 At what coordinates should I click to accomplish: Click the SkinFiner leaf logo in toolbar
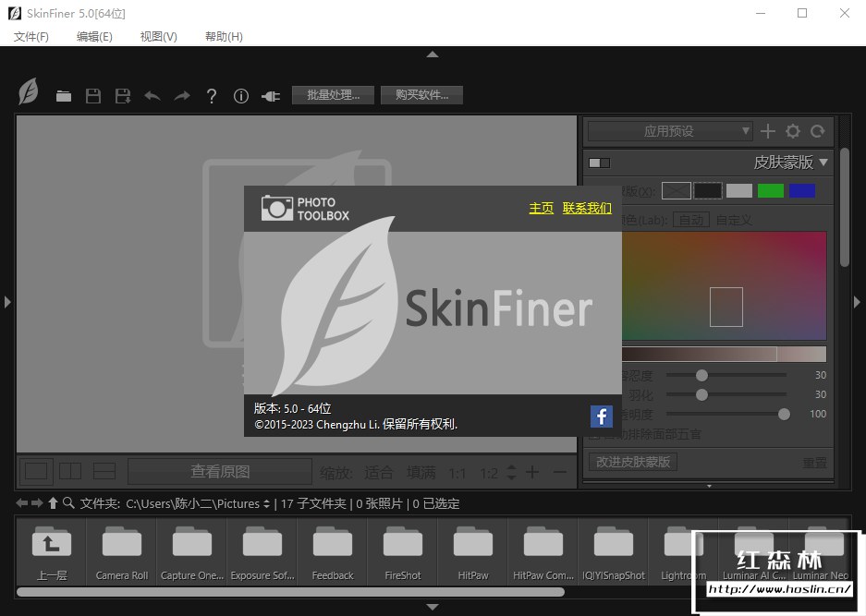[x=28, y=91]
